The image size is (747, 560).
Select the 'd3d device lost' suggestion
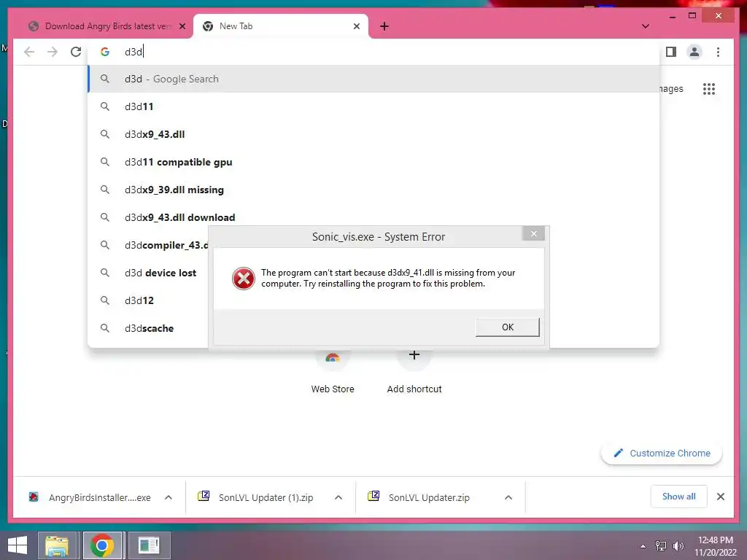click(x=149, y=273)
